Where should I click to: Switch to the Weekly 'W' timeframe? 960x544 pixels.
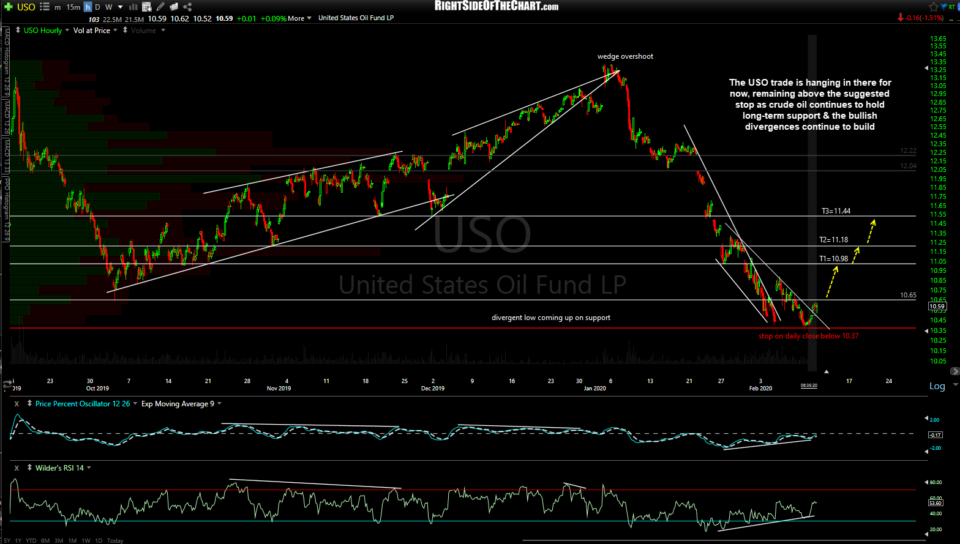108,7
